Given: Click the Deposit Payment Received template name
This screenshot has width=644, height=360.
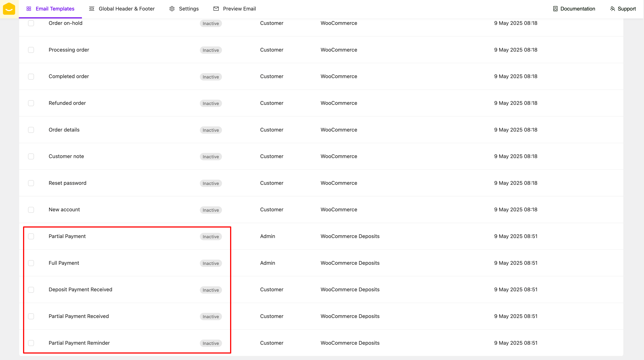Looking at the screenshot, I should coord(80,290).
